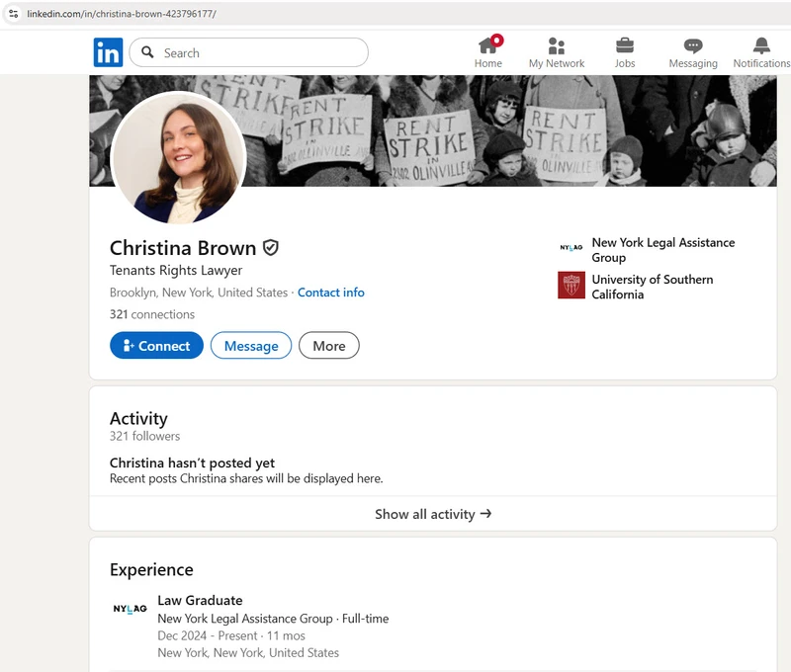Expand Show all activity

433,514
